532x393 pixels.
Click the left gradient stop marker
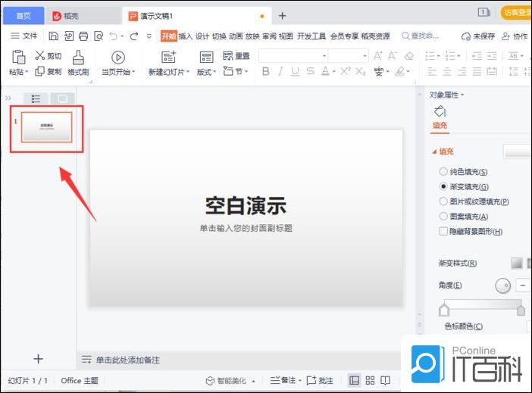(444, 310)
